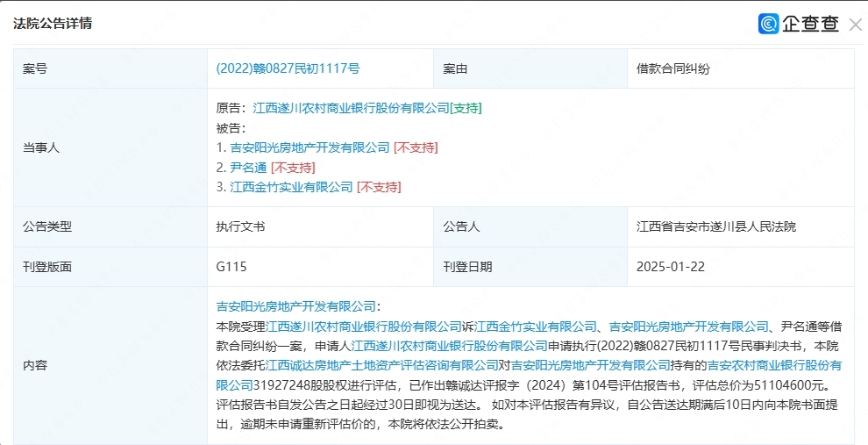
Task: Click the 当事人 row label
Action: click(41, 148)
